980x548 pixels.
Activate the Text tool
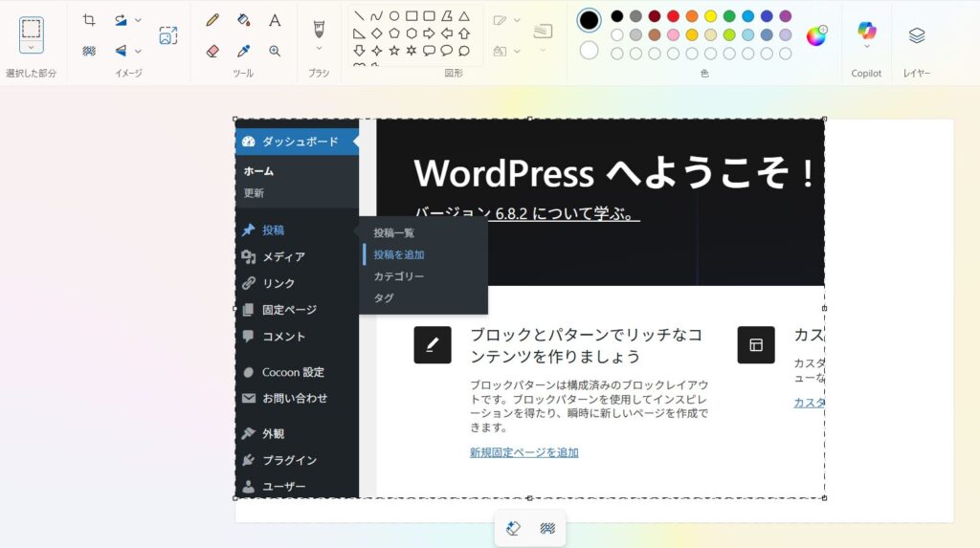point(275,20)
